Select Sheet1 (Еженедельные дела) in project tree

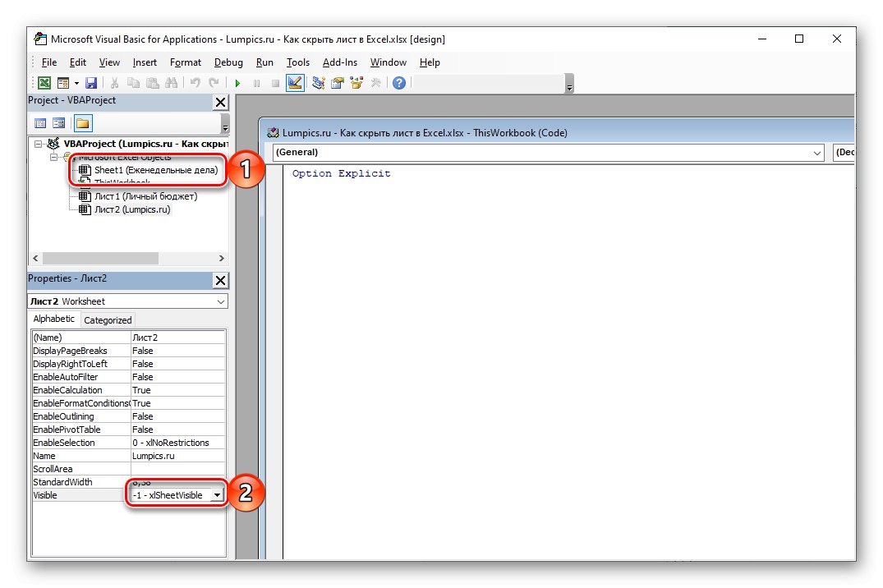[156, 170]
